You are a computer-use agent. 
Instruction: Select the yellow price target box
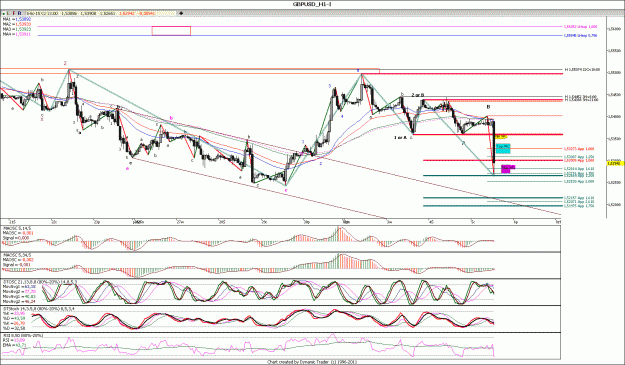point(501,137)
